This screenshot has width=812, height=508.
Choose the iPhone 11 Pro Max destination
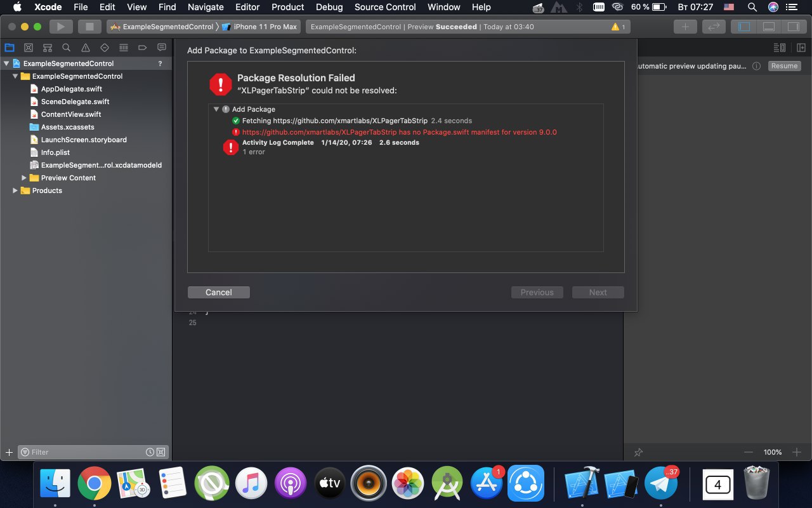point(259,27)
